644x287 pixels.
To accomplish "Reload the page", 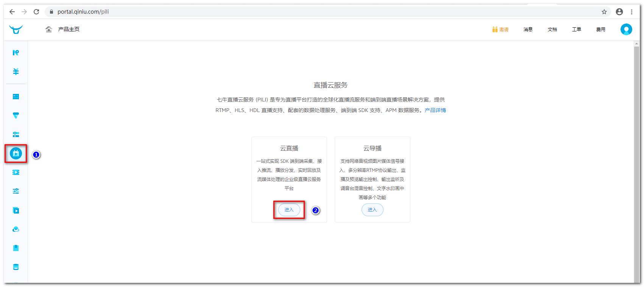I will click(36, 12).
